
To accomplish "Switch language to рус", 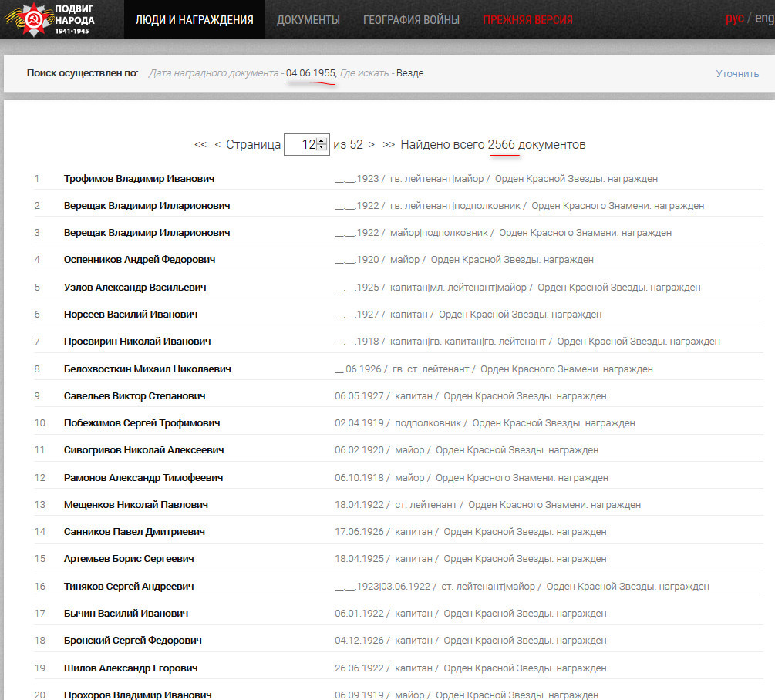I will pos(734,19).
